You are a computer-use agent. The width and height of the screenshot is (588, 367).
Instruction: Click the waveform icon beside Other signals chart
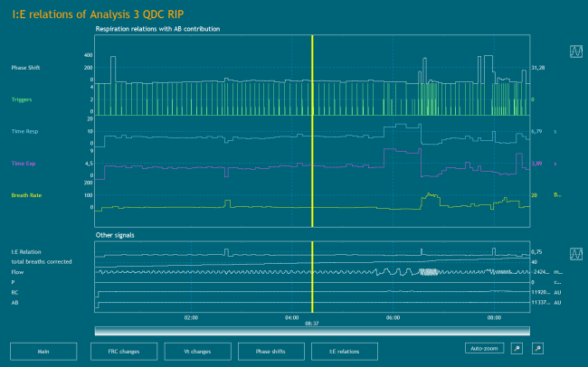click(x=575, y=254)
